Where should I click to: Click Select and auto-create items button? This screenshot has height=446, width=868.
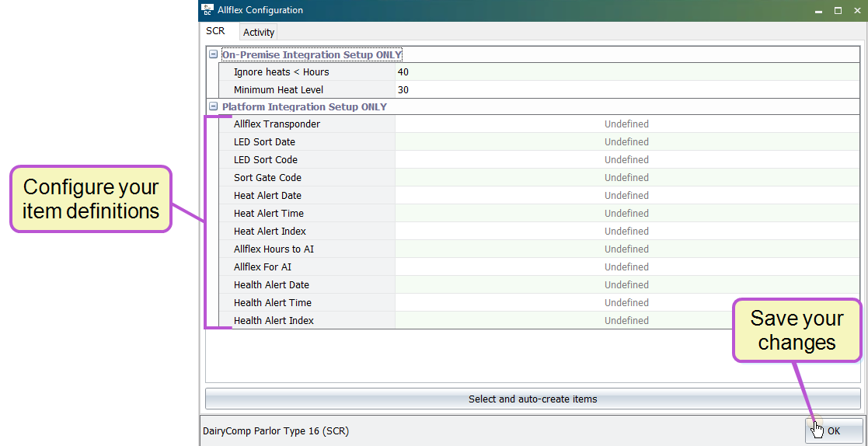533,399
